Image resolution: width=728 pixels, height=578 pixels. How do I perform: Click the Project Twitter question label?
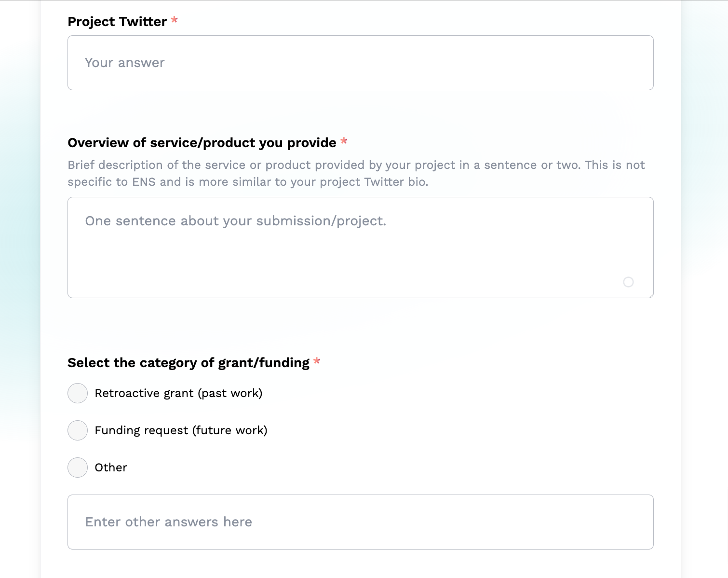(117, 21)
